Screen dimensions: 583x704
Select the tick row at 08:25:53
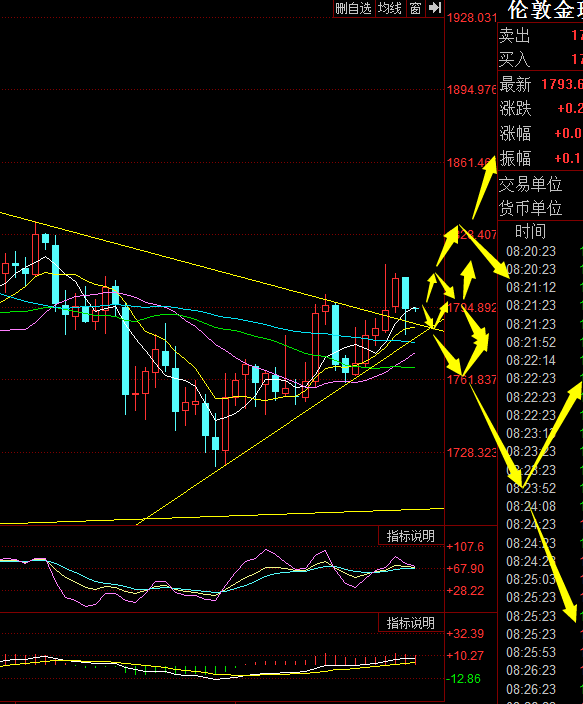tap(544, 652)
